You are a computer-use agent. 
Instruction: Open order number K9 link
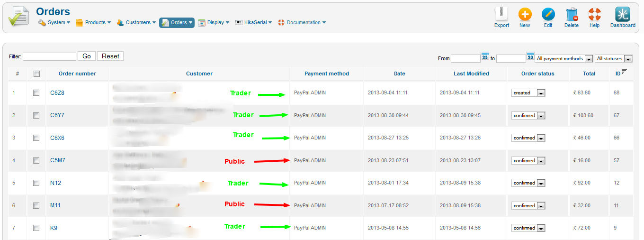tap(54, 228)
